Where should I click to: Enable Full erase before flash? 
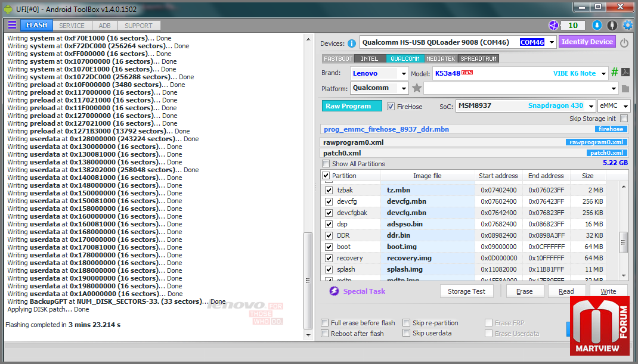click(325, 323)
